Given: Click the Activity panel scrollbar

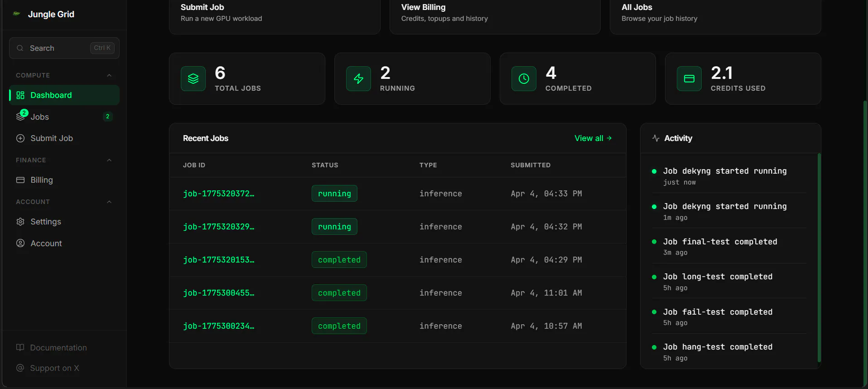Looking at the screenshot, I should point(819,258).
